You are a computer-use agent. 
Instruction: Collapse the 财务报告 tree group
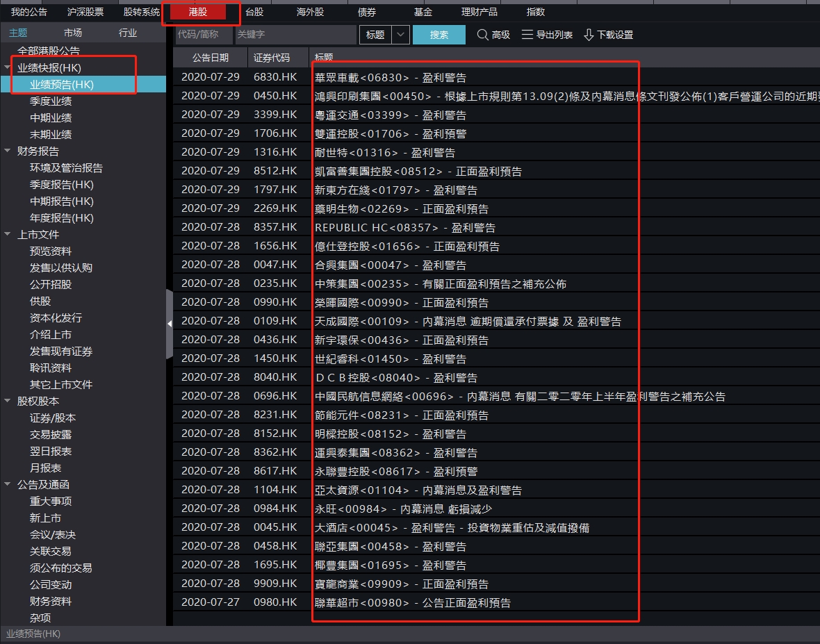point(8,151)
